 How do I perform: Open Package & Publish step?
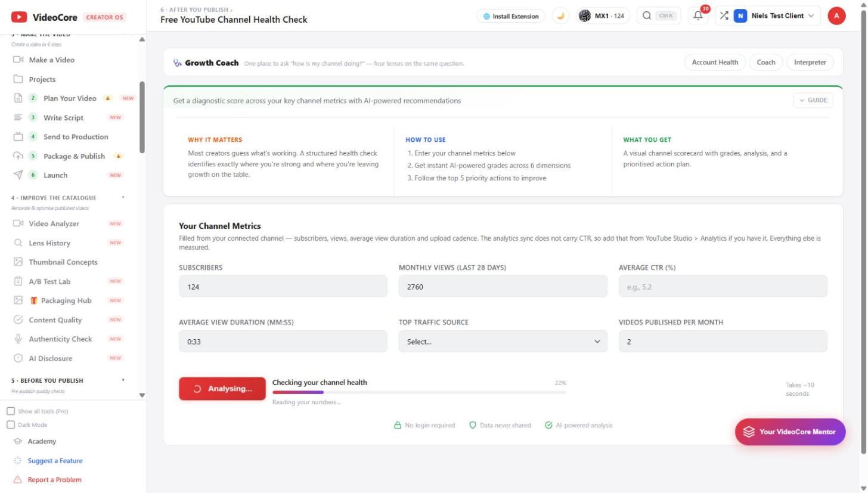click(75, 156)
